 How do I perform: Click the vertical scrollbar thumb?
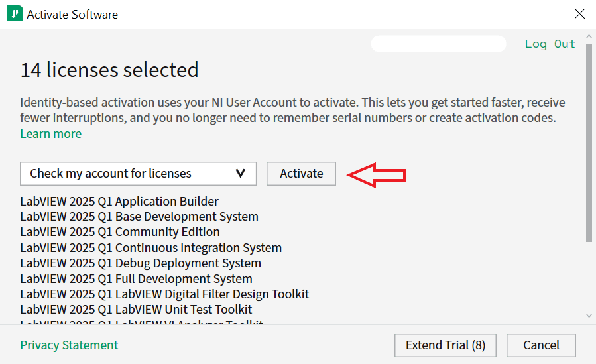click(x=589, y=143)
